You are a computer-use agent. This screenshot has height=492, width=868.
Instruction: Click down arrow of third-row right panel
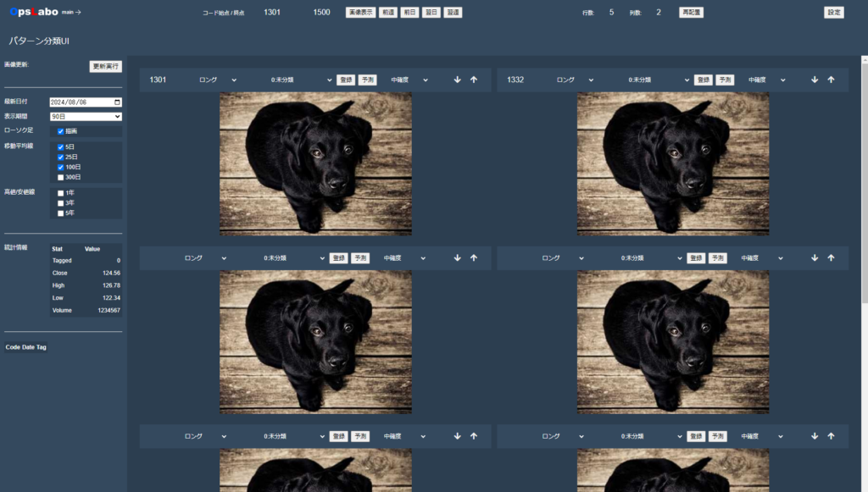(x=815, y=436)
